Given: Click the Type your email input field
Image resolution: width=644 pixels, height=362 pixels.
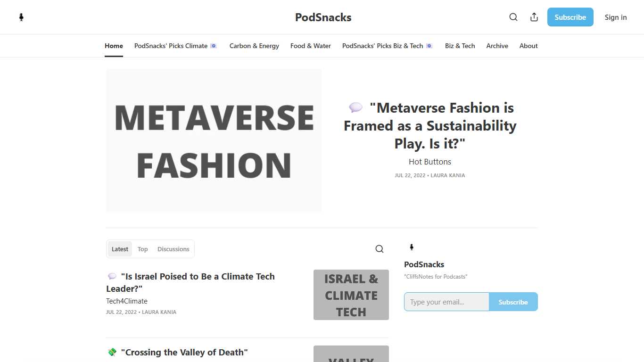Looking at the screenshot, I should click(446, 302).
